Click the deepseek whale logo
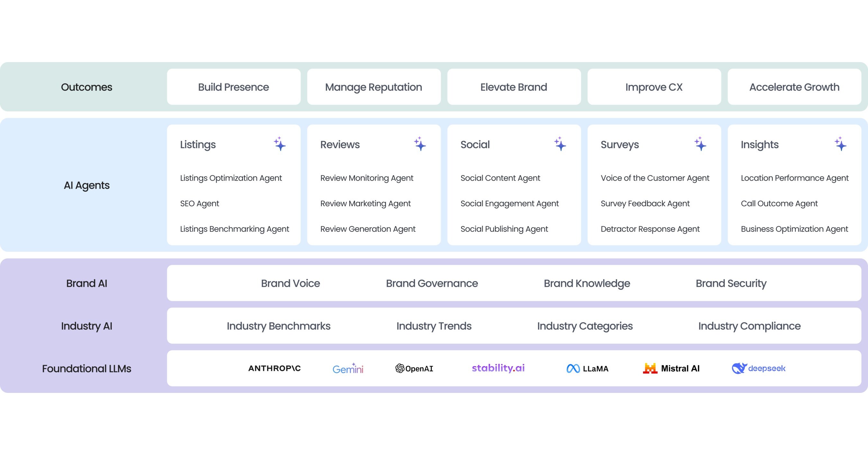Image resolution: width=868 pixels, height=455 pixels. tap(758, 368)
